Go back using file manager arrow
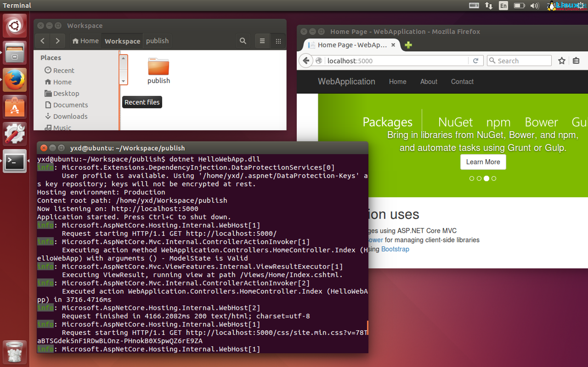 pos(42,41)
